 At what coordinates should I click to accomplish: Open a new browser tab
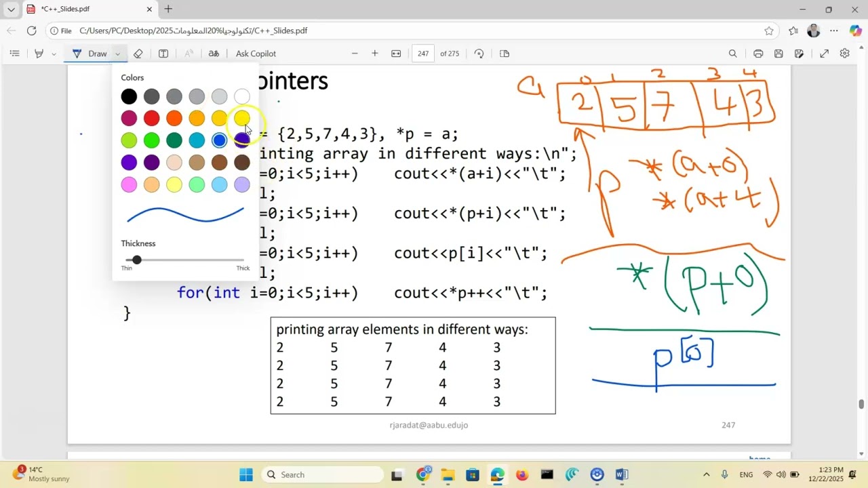(168, 9)
